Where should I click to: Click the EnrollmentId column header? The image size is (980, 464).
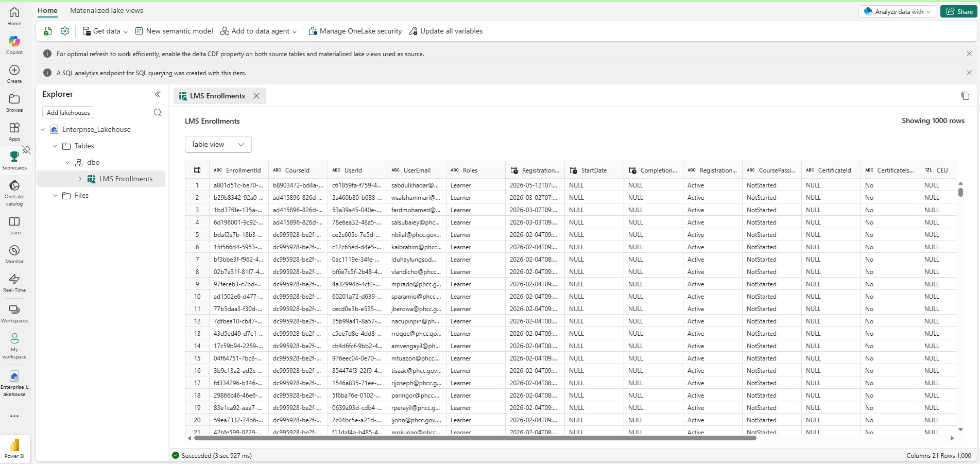239,170
